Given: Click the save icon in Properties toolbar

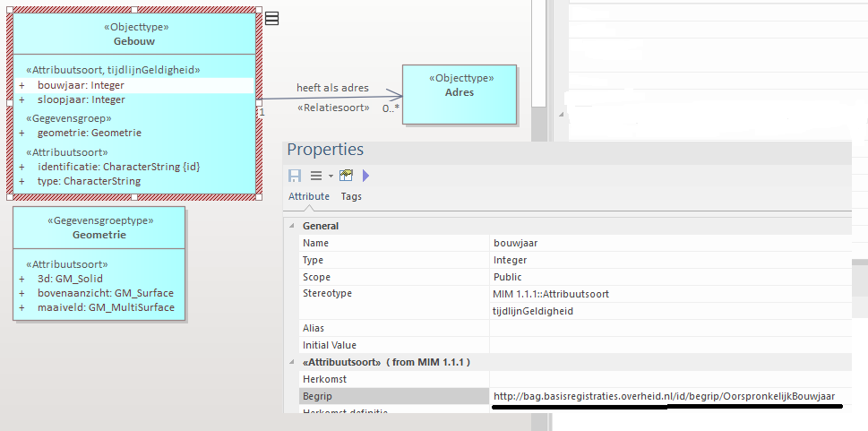Looking at the screenshot, I should tap(294, 176).
